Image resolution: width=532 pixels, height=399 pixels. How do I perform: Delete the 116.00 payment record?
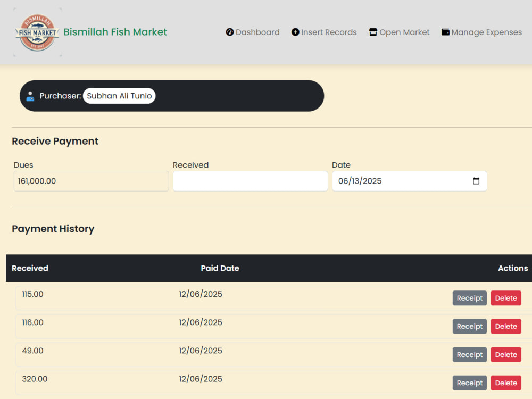coord(506,326)
